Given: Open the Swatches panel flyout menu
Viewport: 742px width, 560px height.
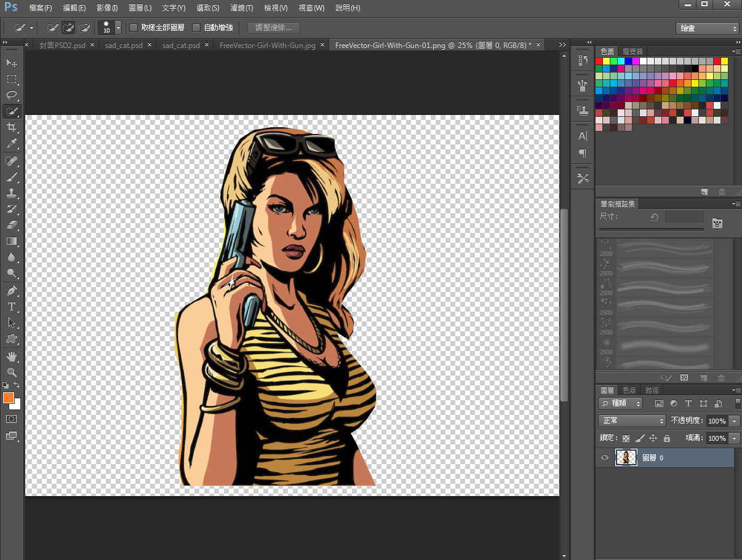Looking at the screenshot, I should (735, 51).
